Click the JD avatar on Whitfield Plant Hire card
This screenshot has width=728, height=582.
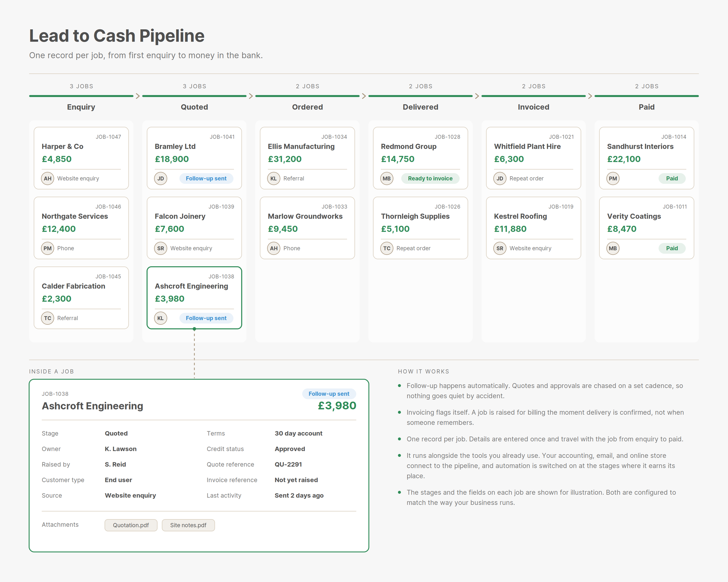(x=500, y=178)
